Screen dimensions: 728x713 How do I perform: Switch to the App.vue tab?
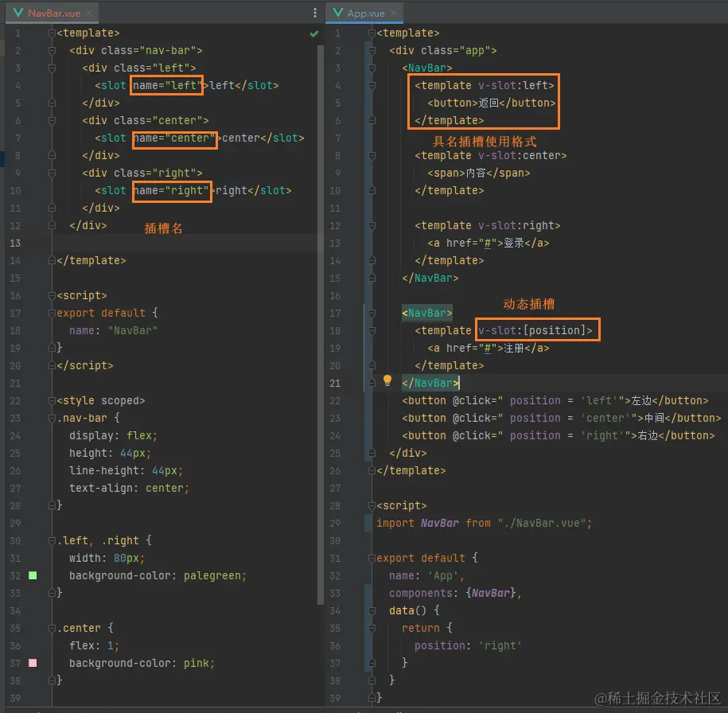(x=366, y=13)
